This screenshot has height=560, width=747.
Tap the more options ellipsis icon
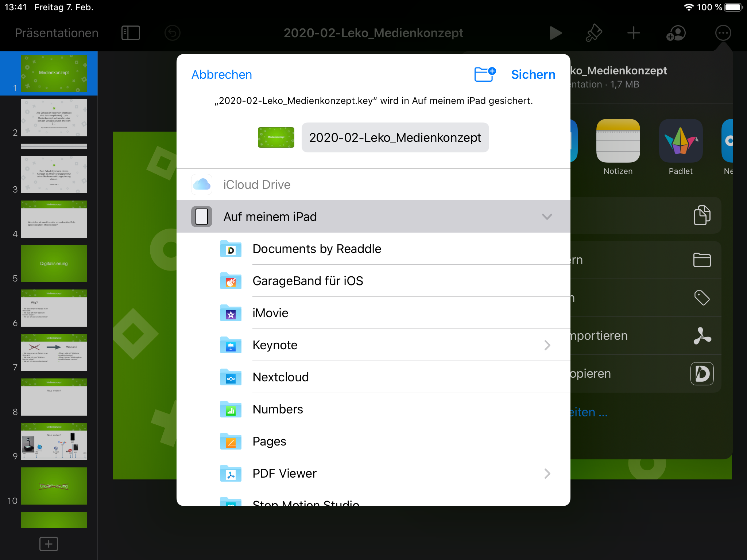click(x=723, y=33)
